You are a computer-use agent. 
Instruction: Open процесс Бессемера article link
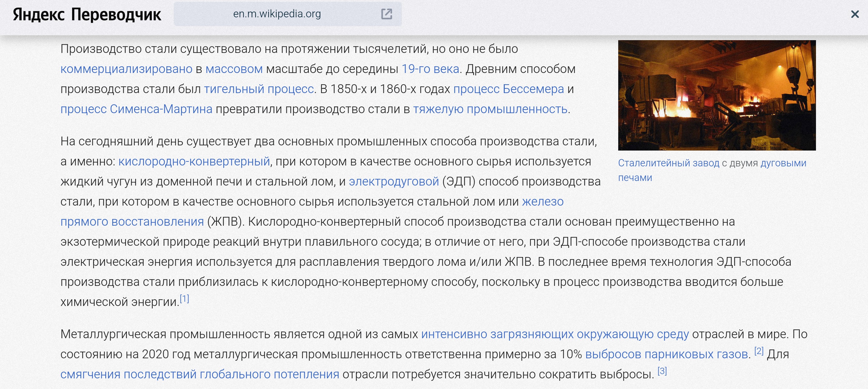coord(508,89)
